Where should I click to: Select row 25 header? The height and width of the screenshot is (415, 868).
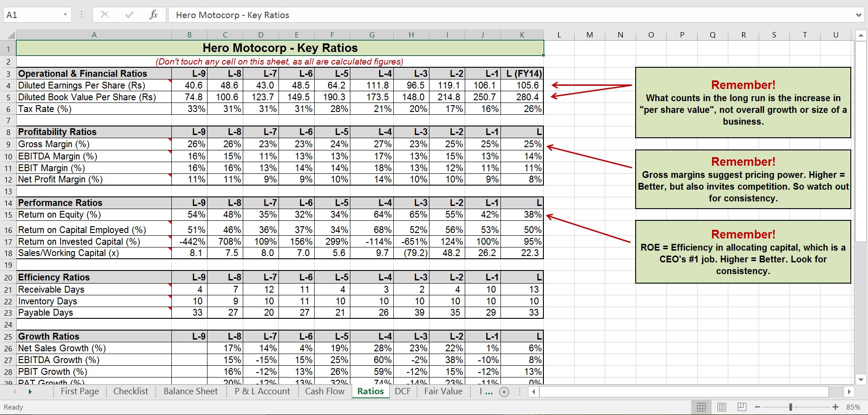point(8,336)
